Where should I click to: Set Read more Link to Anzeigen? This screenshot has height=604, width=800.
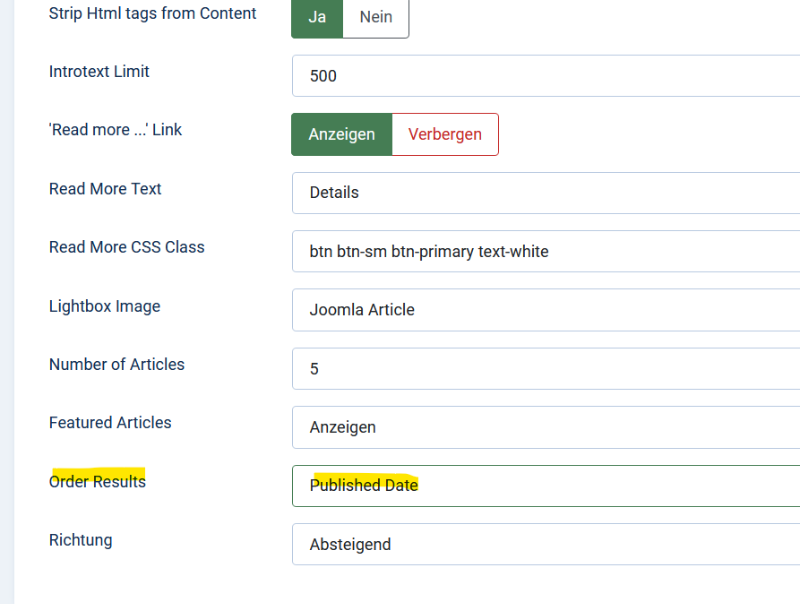coord(342,134)
